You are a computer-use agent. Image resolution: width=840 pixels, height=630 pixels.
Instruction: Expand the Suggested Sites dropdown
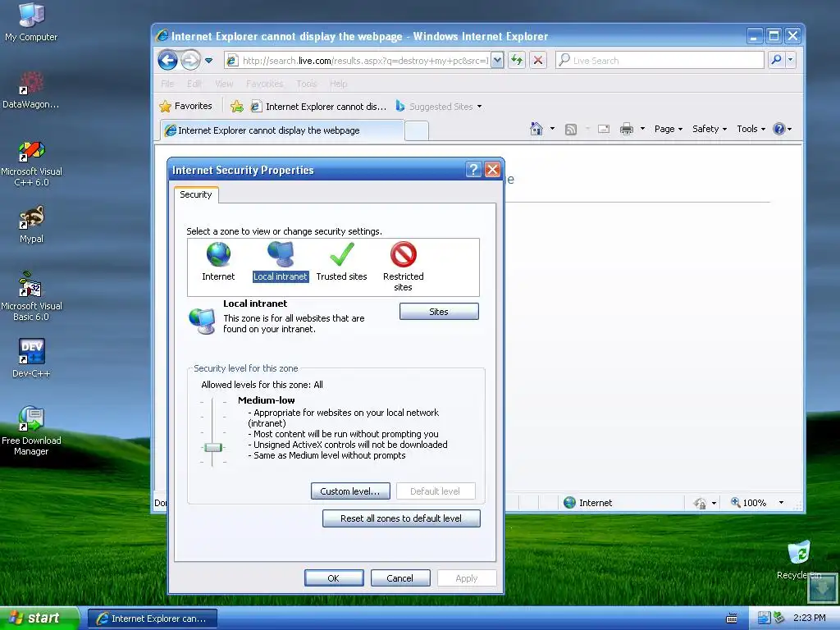479,107
